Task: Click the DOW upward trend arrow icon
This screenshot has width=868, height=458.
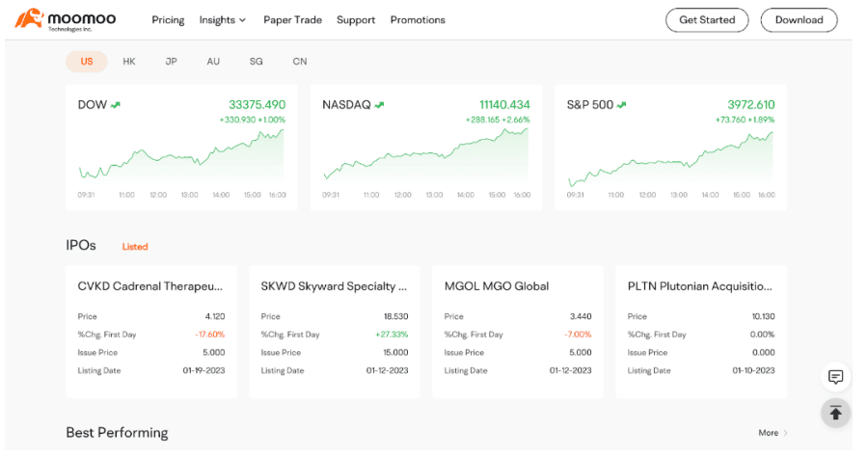Action: tap(115, 105)
